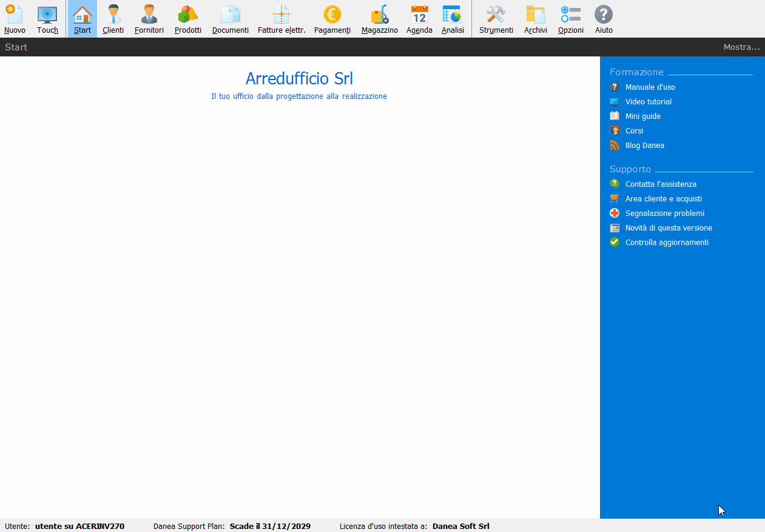Image resolution: width=765 pixels, height=532 pixels.
Task: Open the Corsi link
Action: point(634,131)
